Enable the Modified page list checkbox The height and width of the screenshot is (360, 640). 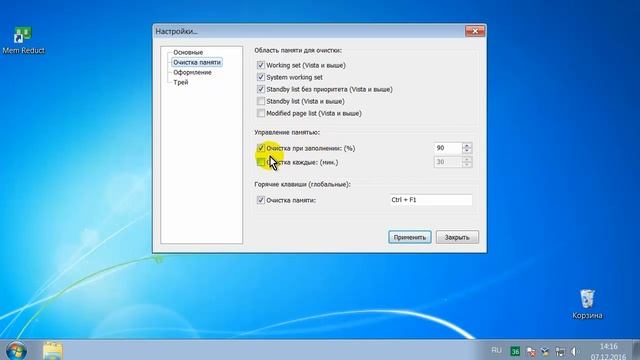click(261, 113)
